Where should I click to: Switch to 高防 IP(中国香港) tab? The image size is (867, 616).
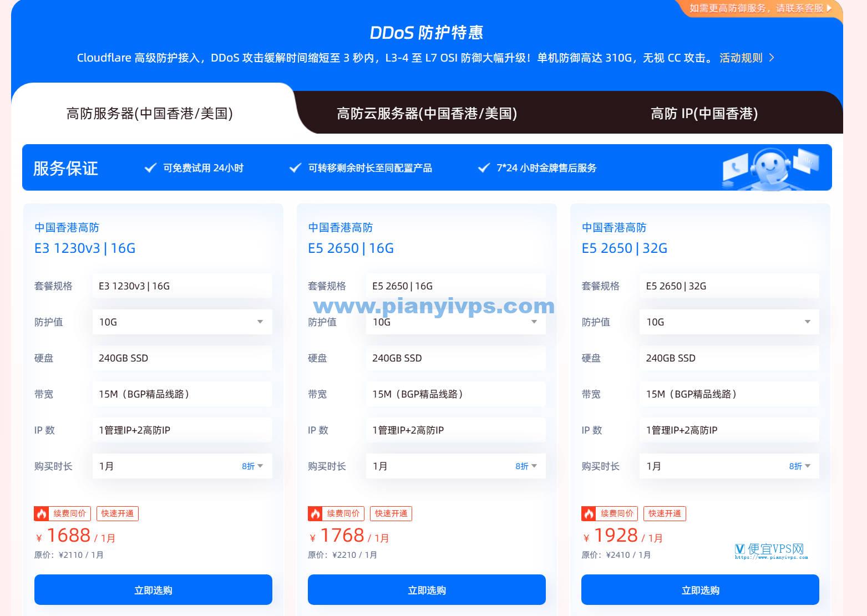point(704,114)
